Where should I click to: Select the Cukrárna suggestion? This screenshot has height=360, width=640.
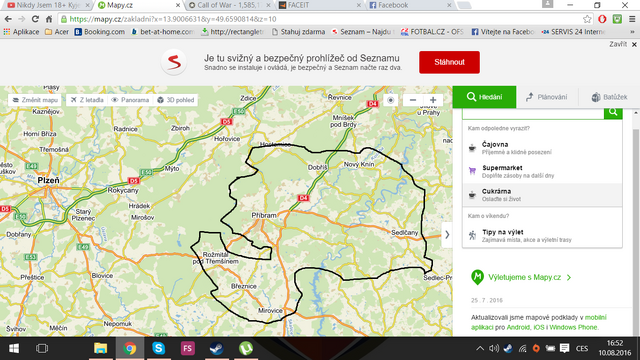[x=542, y=195]
